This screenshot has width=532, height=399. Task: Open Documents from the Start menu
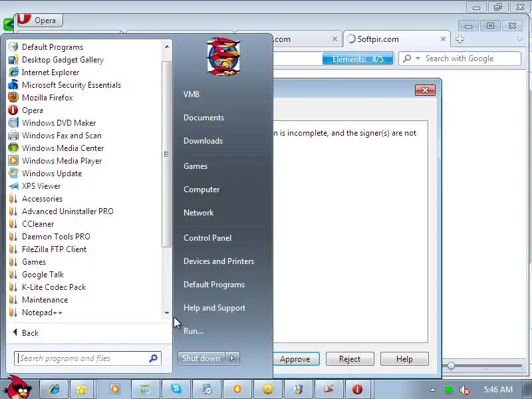(204, 118)
